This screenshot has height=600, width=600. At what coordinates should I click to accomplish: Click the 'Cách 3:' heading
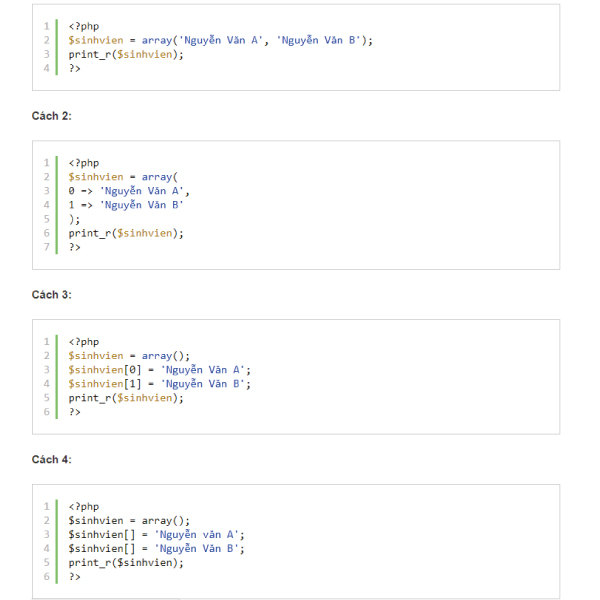pos(51,295)
